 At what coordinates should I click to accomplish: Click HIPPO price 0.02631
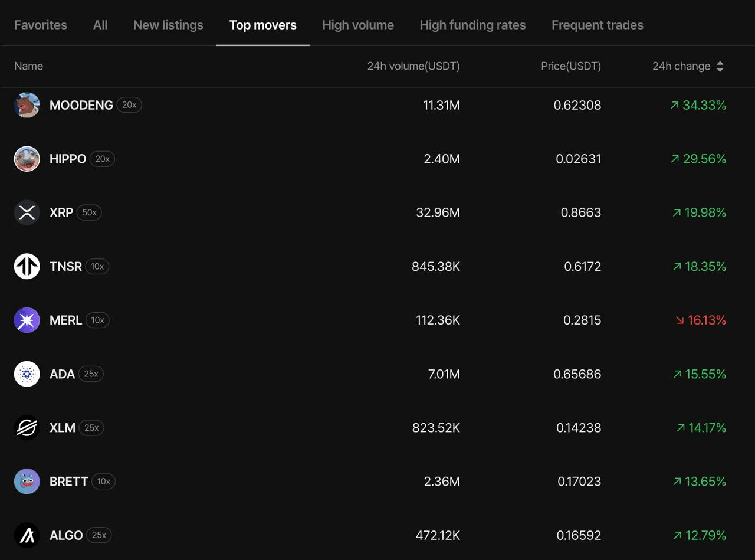tap(579, 159)
